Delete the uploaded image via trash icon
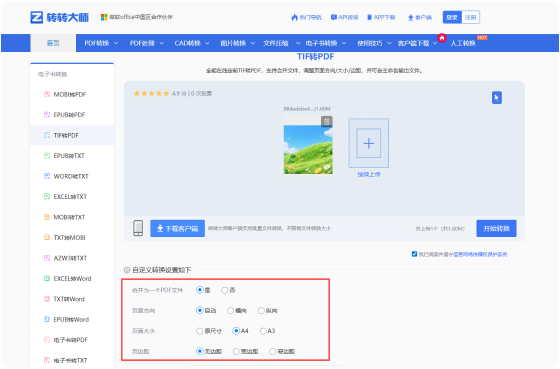The height and width of the screenshot is (369, 560). (x=326, y=121)
